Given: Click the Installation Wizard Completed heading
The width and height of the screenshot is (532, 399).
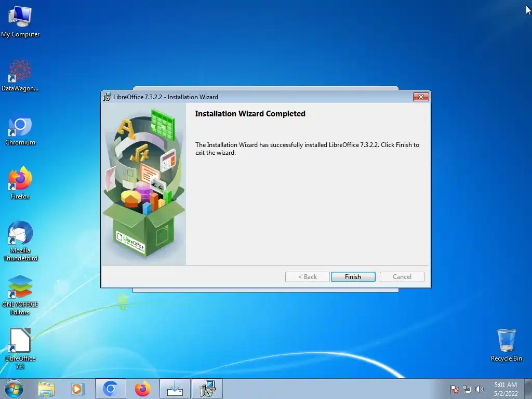Looking at the screenshot, I should point(250,114).
